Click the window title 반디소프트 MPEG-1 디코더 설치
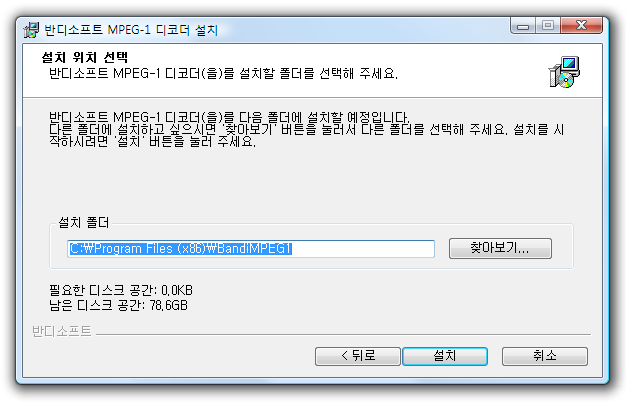Viewport: 626px width, 402px height. pyautogui.click(x=131, y=30)
